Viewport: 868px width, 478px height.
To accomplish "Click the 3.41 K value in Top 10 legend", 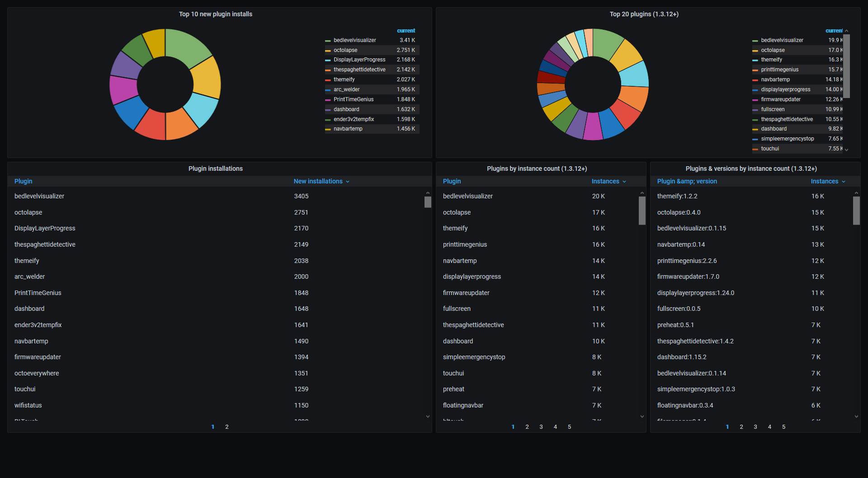I will pyautogui.click(x=407, y=40).
